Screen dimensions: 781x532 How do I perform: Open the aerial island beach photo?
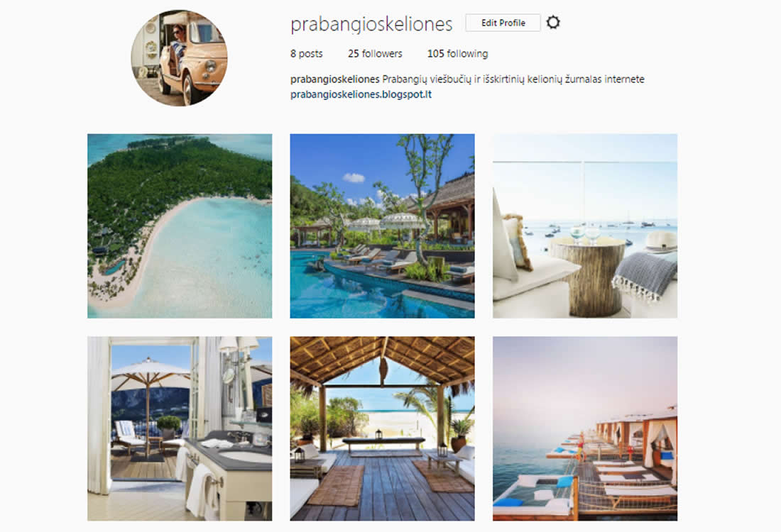pos(180,226)
